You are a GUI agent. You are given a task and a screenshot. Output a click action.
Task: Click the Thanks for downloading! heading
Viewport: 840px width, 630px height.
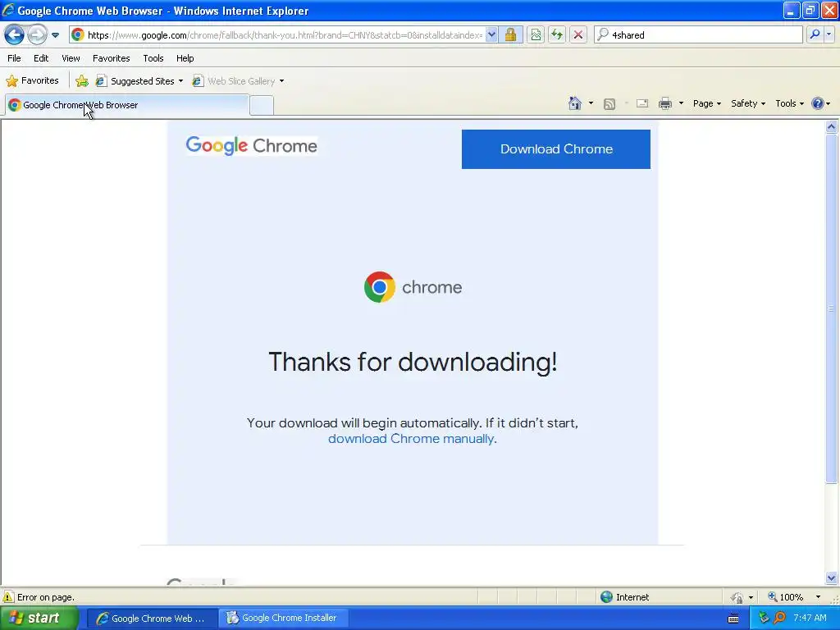413,362
